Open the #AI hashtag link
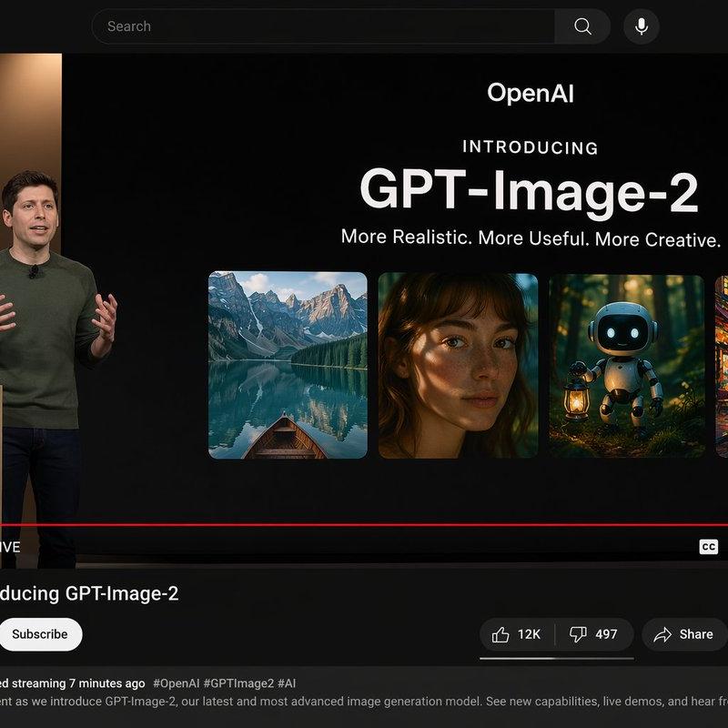The height and width of the screenshot is (728, 728). coord(287,683)
